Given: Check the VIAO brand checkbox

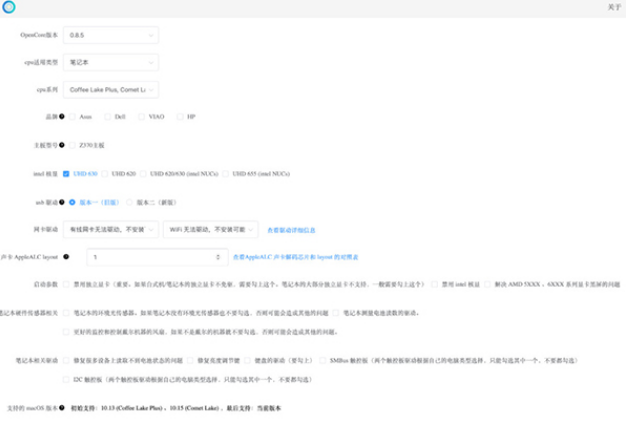Looking at the screenshot, I should click(141, 117).
